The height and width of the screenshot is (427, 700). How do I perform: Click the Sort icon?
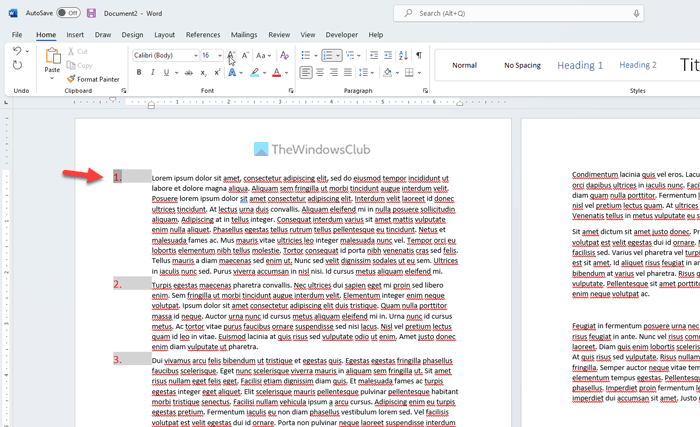pyautogui.click(x=403, y=55)
